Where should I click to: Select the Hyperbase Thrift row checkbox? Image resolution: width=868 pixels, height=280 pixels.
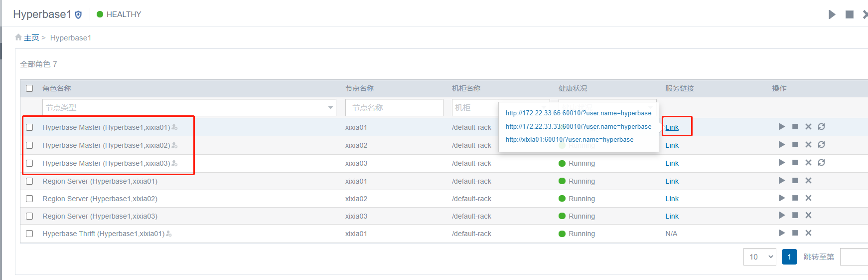tap(29, 234)
